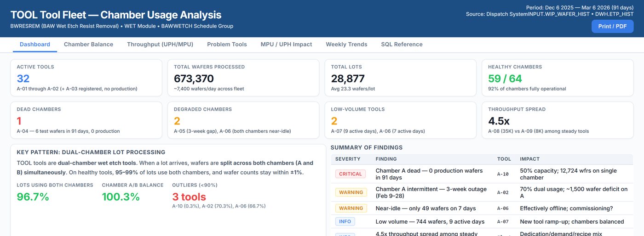The image size is (644, 236).
Task: Click the WARNING badge in the A-02 row
Action: [x=351, y=192]
